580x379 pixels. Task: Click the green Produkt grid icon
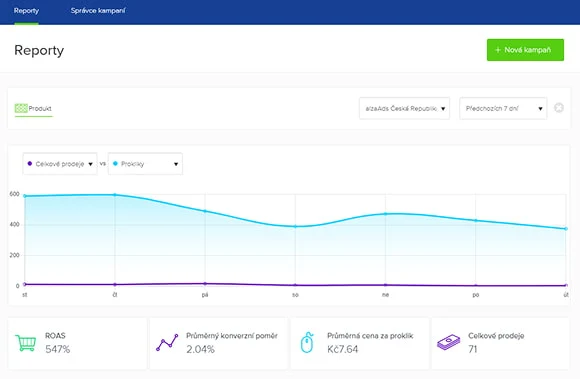[21, 108]
